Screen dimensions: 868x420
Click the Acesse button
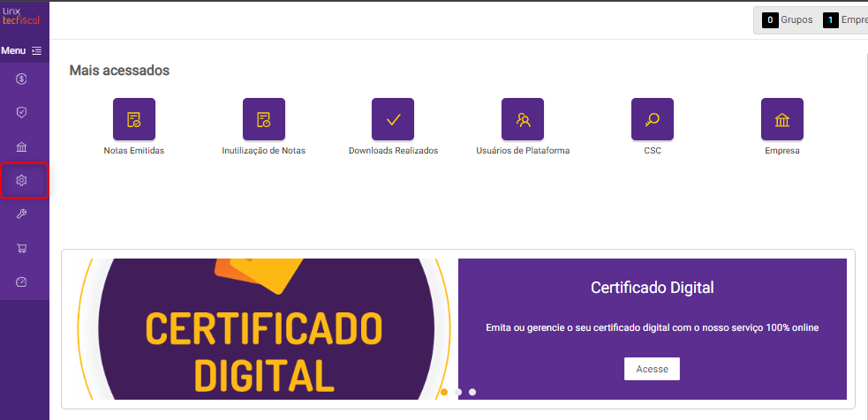coord(652,369)
